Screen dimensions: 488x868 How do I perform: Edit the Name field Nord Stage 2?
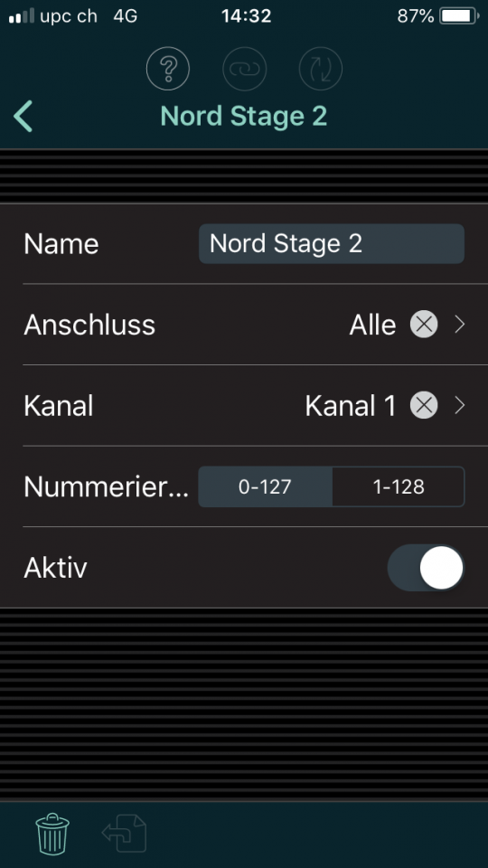click(x=332, y=243)
